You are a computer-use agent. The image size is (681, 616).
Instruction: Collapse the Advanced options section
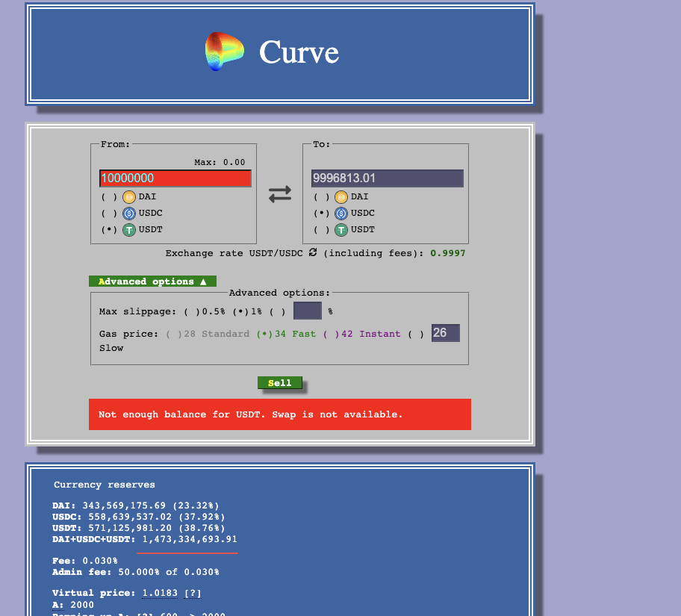pos(152,281)
